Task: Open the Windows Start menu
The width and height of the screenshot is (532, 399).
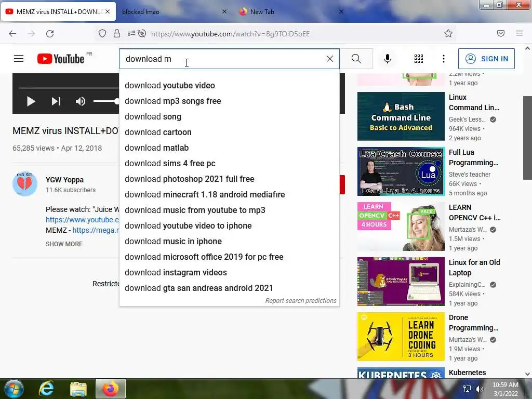Action: pyautogui.click(x=14, y=389)
